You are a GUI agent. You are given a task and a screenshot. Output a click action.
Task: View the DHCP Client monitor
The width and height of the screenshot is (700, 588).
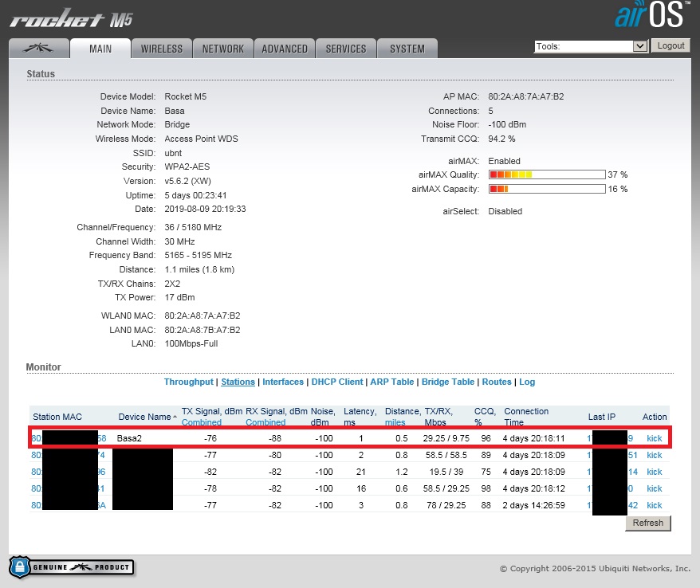[x=337, y=382]
